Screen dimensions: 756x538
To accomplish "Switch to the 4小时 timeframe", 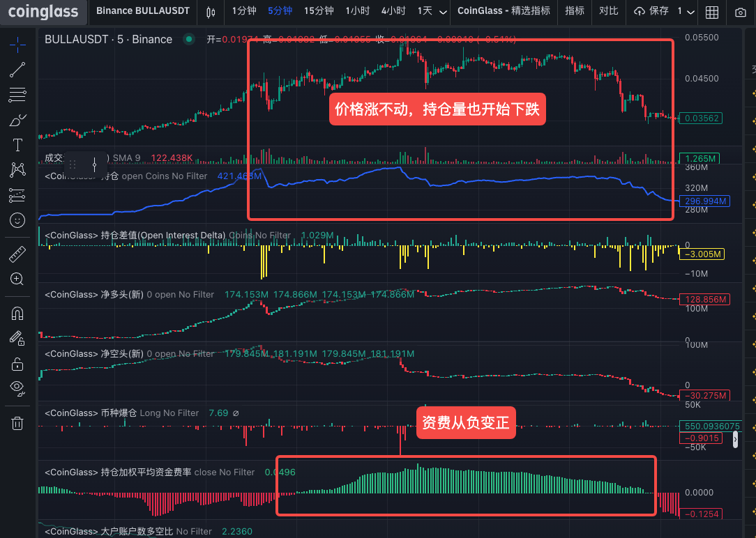I will tap(393, 11).
